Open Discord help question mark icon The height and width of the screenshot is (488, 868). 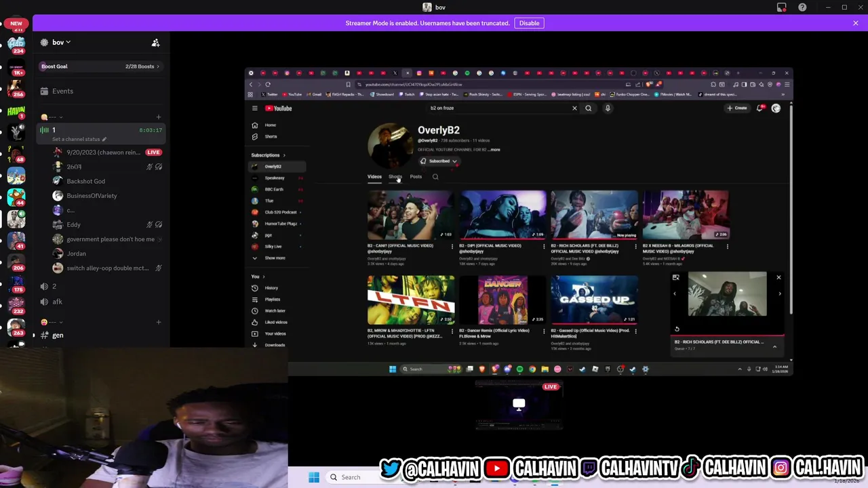pos(802,7)
